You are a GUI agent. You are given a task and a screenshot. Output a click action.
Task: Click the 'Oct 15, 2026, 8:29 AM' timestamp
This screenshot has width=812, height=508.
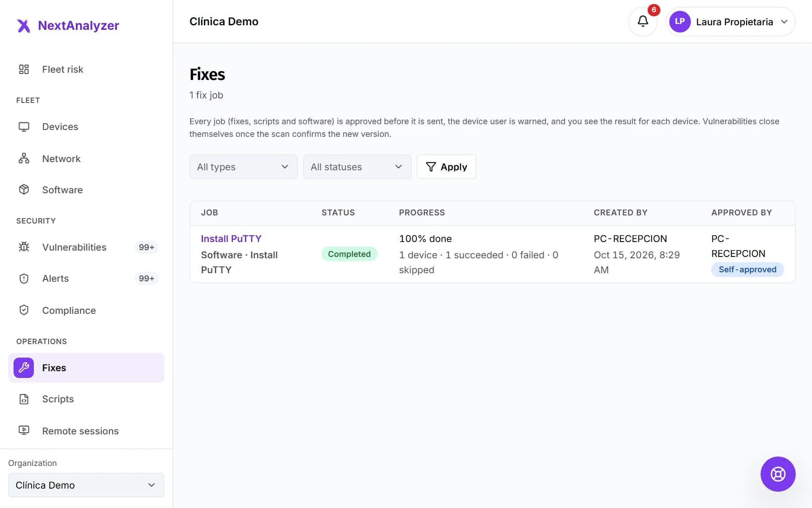coord(637,262)
